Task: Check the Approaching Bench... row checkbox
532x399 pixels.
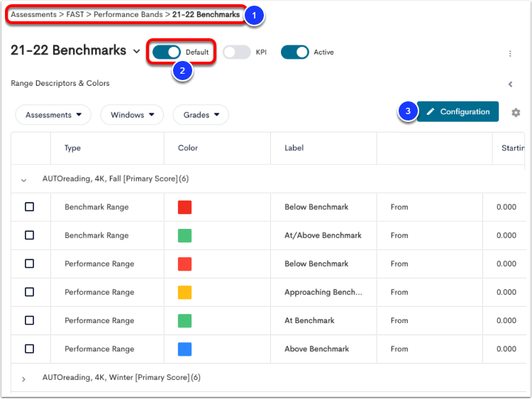Action: (x=30, y=292)
